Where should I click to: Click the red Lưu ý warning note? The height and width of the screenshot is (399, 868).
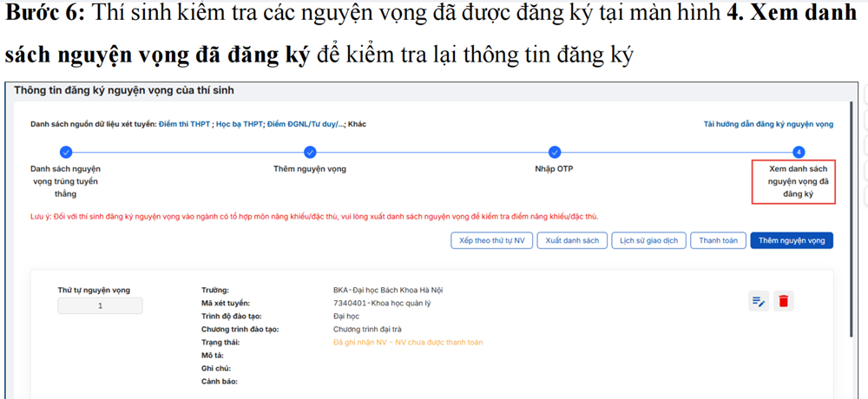tap(314, 216)
